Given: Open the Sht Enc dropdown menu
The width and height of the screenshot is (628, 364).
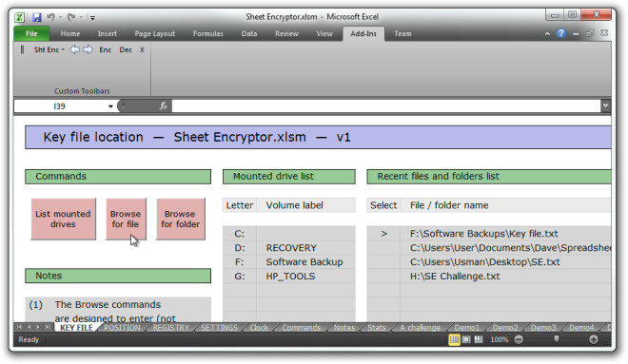Looking at the screenshot, I should tap(49, 49).
